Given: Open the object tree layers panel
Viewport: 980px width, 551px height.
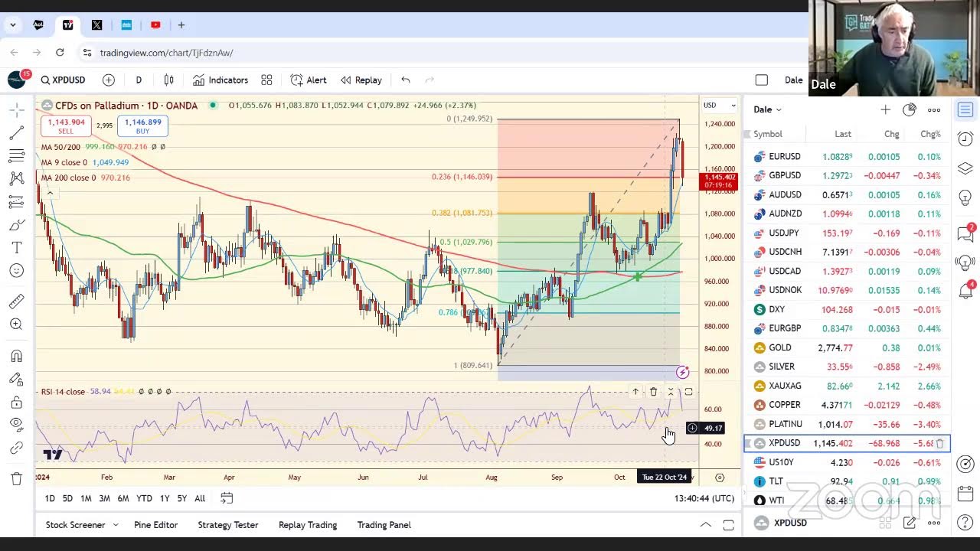Looking at the screenshot, I should coord(965,168).
